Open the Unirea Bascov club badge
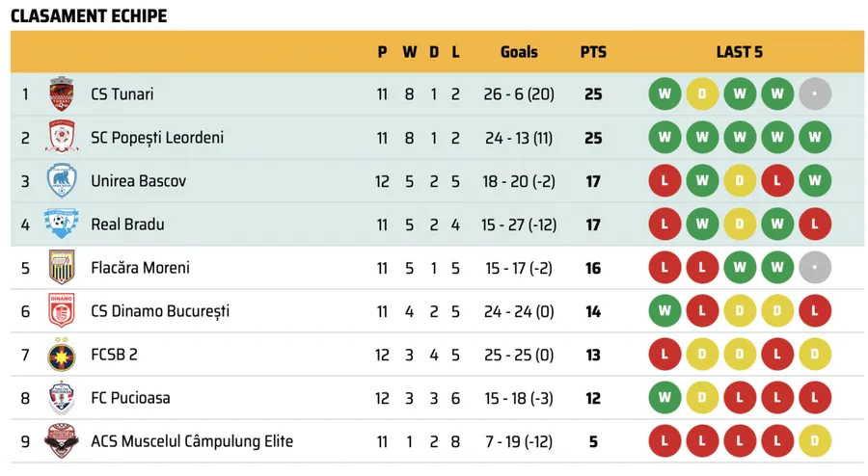Viewport: 868px width, 476px height. tap(61, 181)
